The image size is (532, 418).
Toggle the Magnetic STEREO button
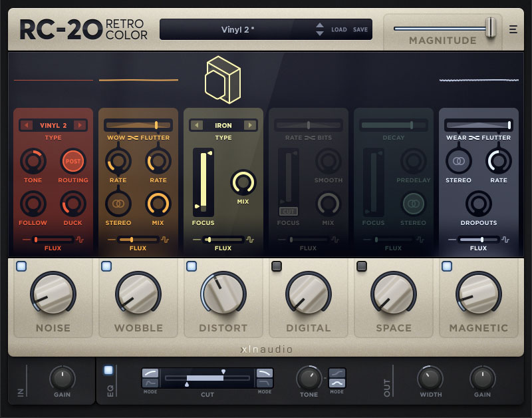pos(459,161)
